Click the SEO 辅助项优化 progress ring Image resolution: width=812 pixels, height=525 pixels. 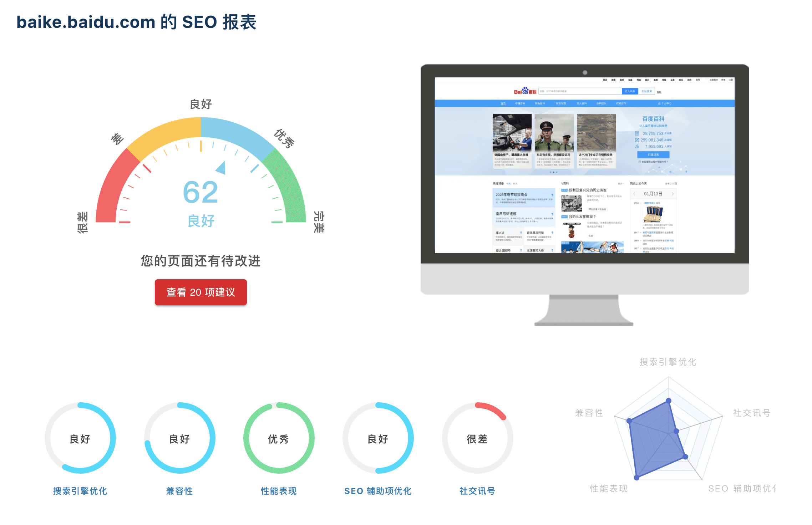(x=378, y=438)
